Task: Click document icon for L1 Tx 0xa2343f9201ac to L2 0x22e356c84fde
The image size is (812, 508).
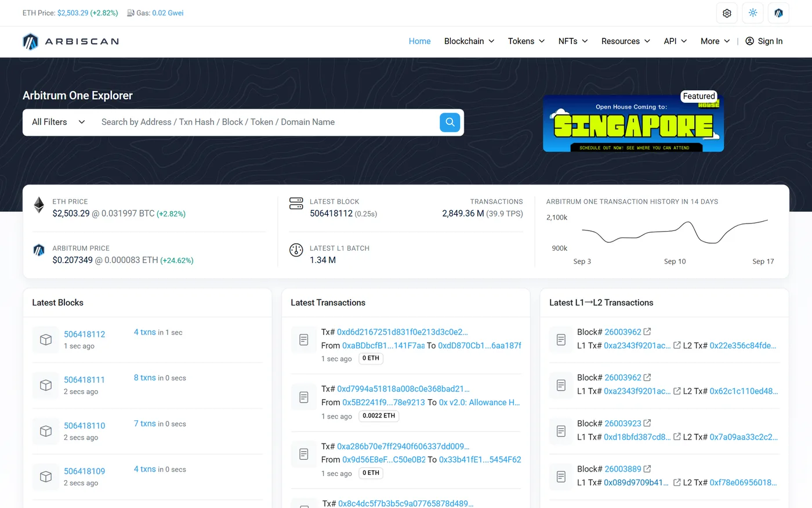Action: tap(561, 340)
